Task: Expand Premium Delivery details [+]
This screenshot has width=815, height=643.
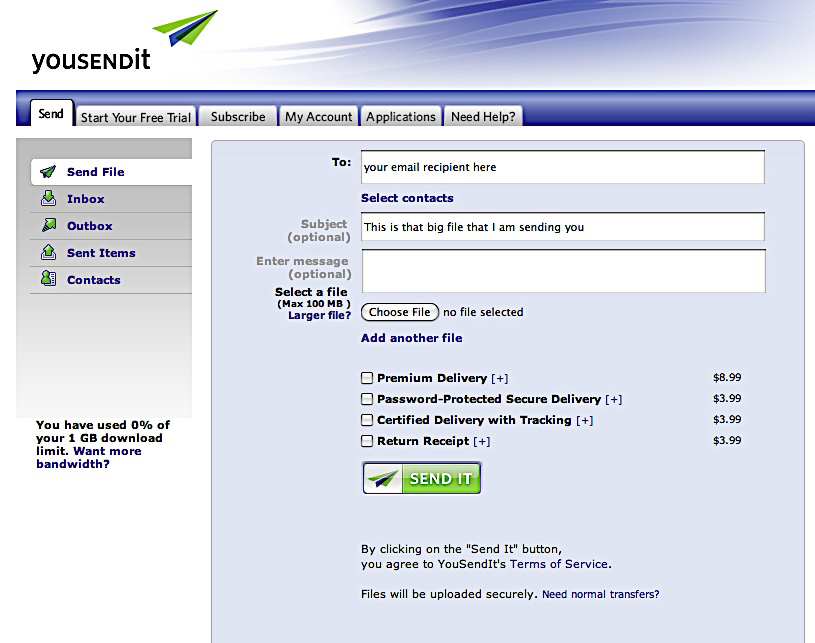Action: click(x=499, y=378)
